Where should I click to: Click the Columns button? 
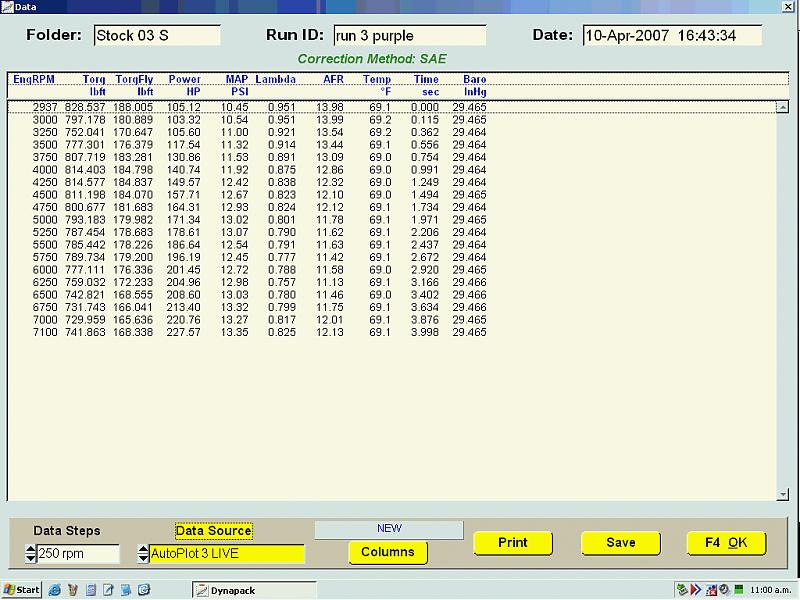coord(388,552)
